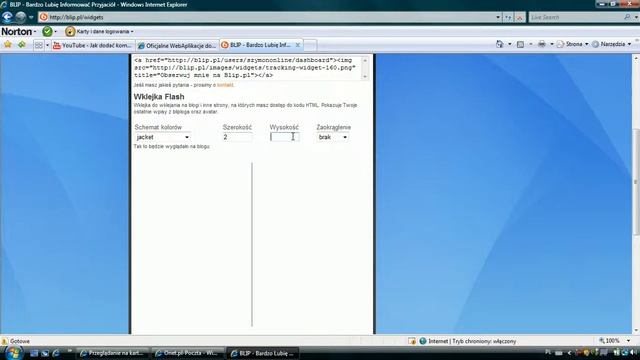The image size is (640, 360).
Task: Open the Narzędzia menu
Action: click(x=611, y=44)
